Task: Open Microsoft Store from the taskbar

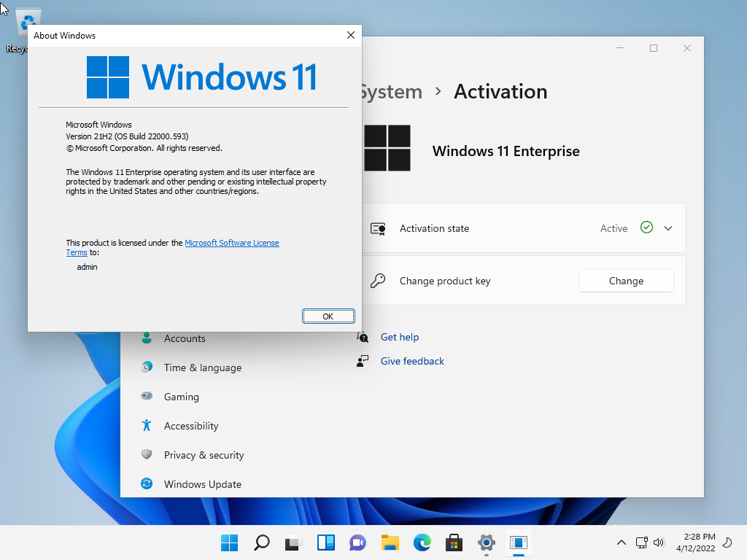Action: [x=454, y=542]
